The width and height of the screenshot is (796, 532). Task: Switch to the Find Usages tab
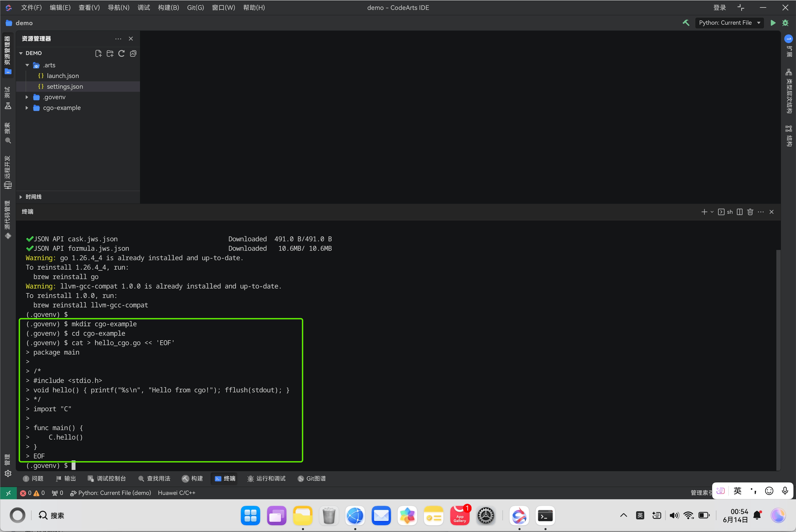tap(154, 478)
